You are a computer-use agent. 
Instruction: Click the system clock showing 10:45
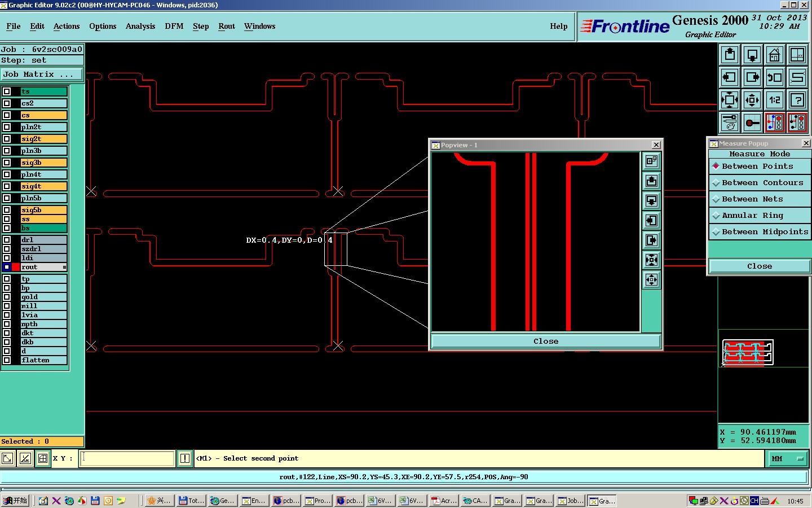(795, 501)
